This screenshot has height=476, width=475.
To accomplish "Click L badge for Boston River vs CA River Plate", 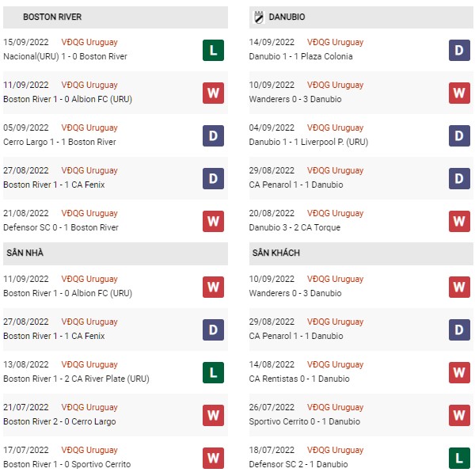I will point(213,372).
